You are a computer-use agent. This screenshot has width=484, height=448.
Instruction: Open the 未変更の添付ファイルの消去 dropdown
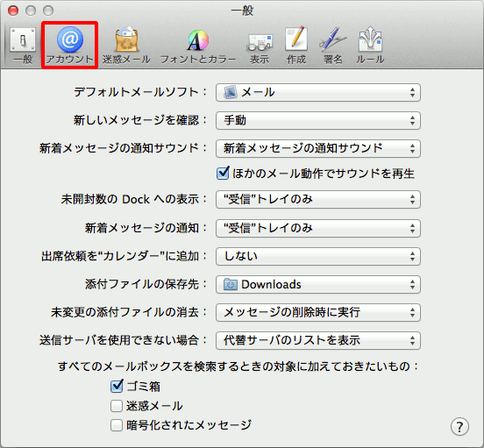click(318, 312)
